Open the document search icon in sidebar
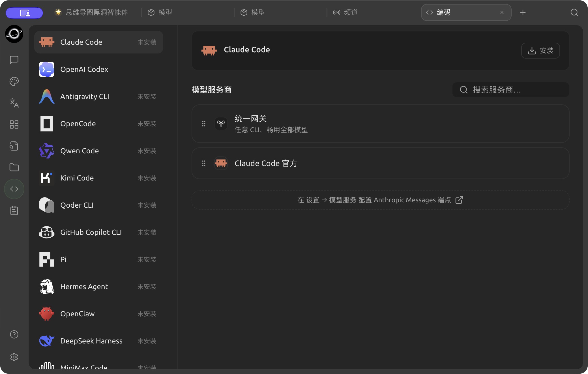 coord(14,146)
